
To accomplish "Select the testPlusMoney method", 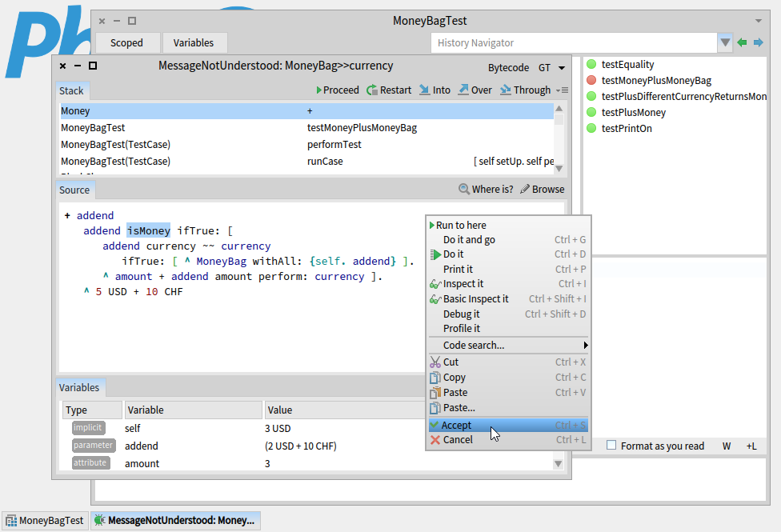I will 675,112.
